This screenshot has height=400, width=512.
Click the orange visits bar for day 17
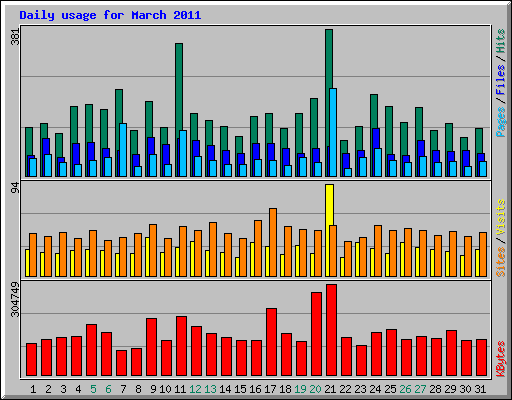(273, 242)
